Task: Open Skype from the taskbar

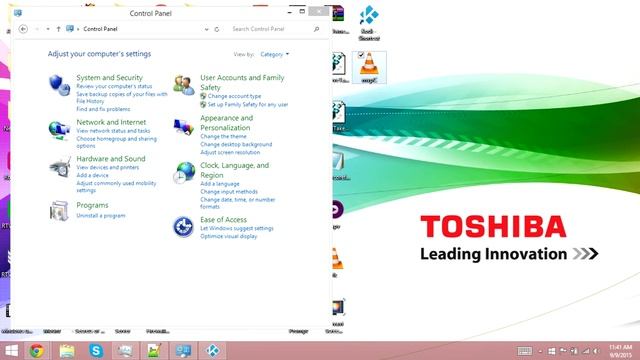Action: point(96,351)
